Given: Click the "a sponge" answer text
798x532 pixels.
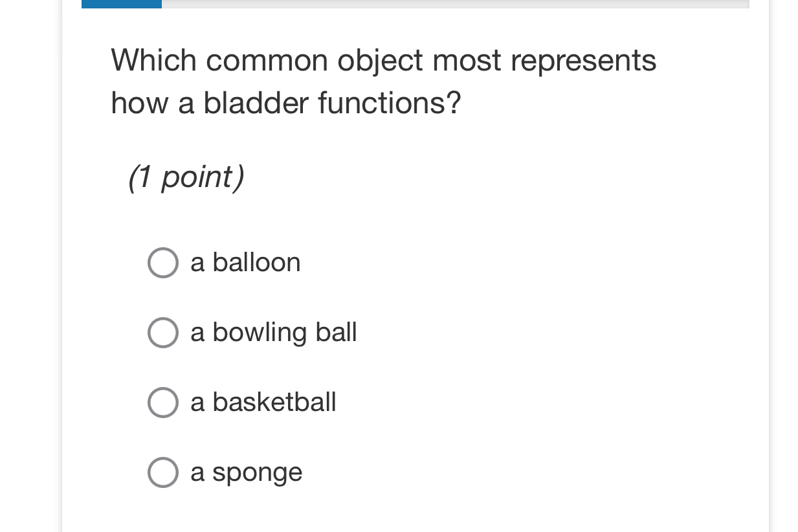Looking at the screenshot, I should click(x=245, y=472).
